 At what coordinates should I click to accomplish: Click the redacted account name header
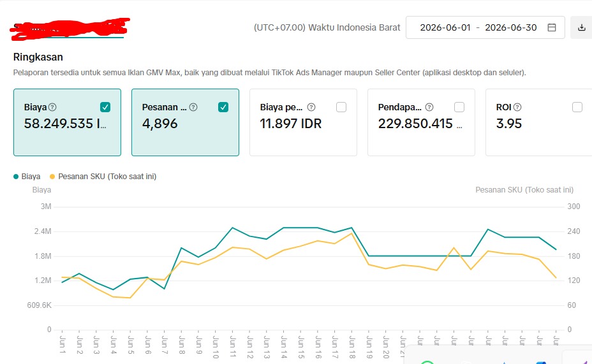(x=70, y=29)
